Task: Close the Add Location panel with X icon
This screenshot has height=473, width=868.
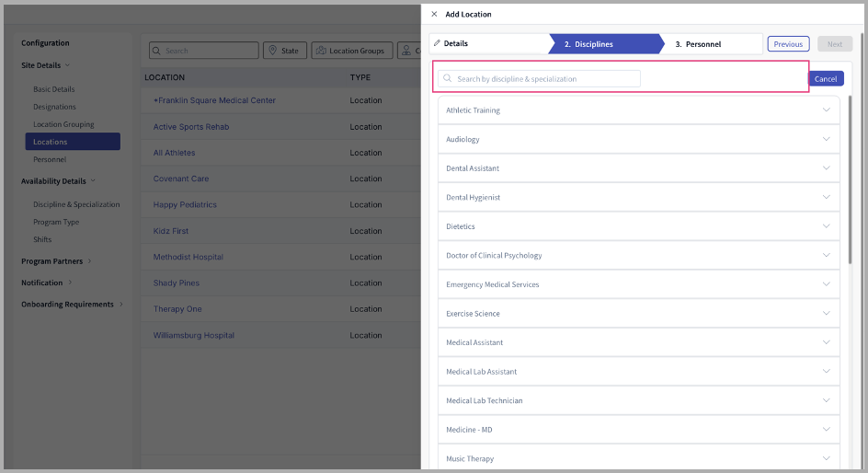Action: pyautogui.click(x=434, y=15)
